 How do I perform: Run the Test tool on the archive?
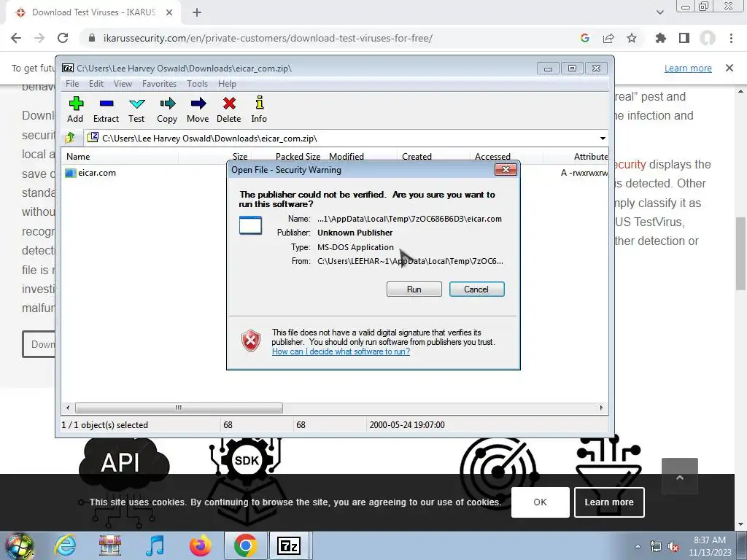(136, 109)
